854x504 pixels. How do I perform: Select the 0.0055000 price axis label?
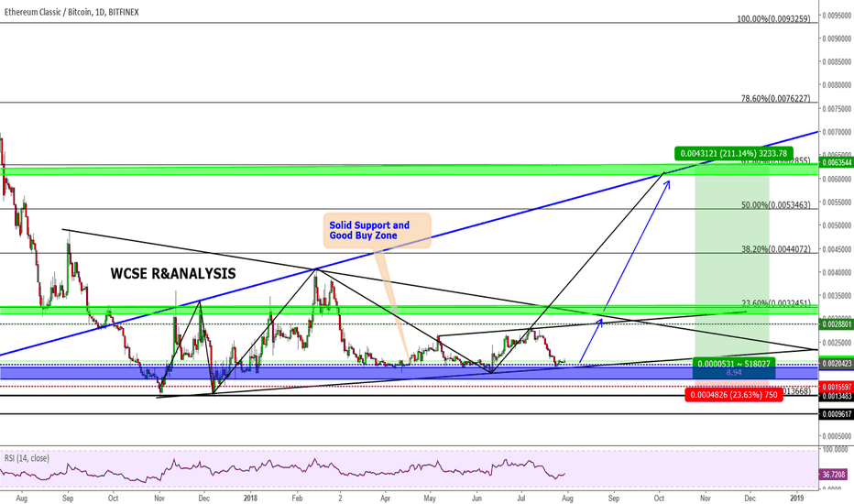(837, 203)
